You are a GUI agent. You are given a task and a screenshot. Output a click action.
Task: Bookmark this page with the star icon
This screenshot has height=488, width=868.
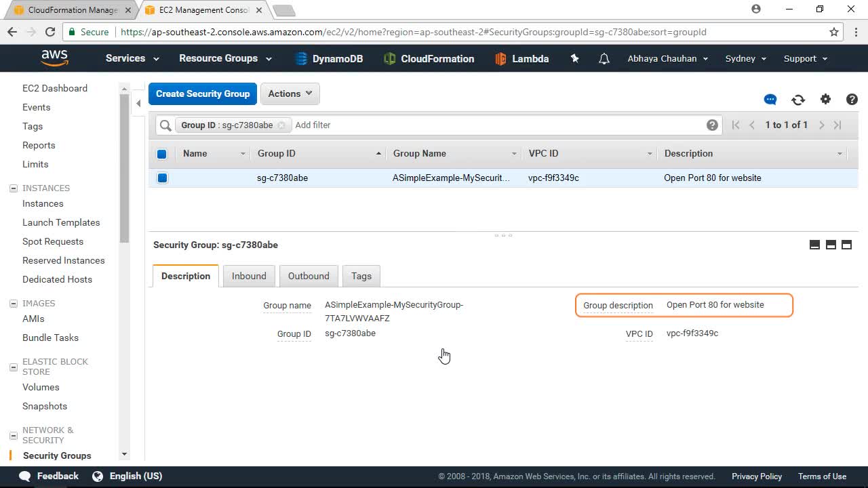[834, 32]
